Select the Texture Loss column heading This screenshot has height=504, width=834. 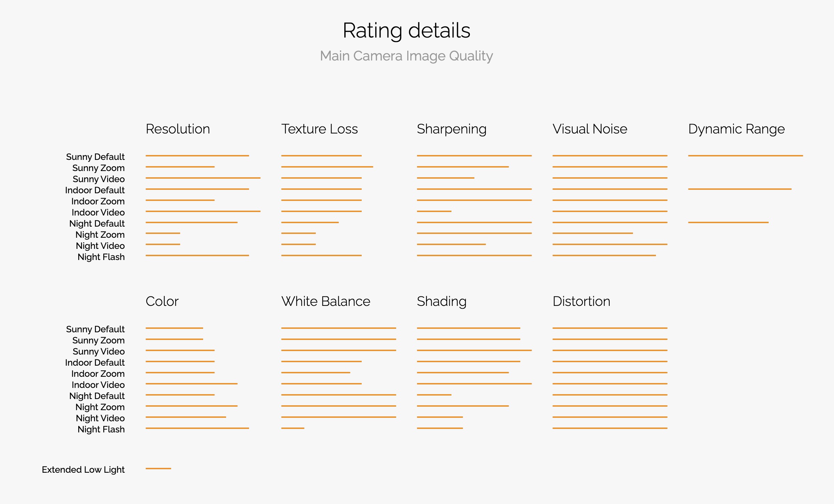pyautogui.click(x=319, y=129)
